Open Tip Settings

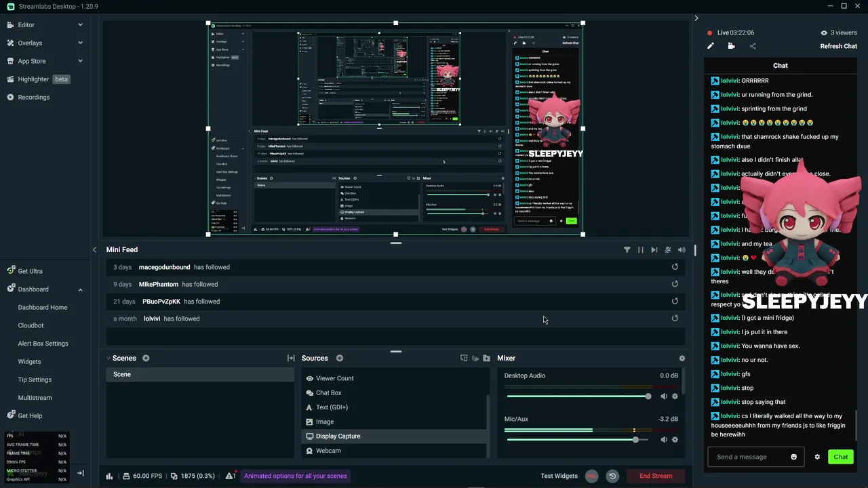click(x=35, y=380)
